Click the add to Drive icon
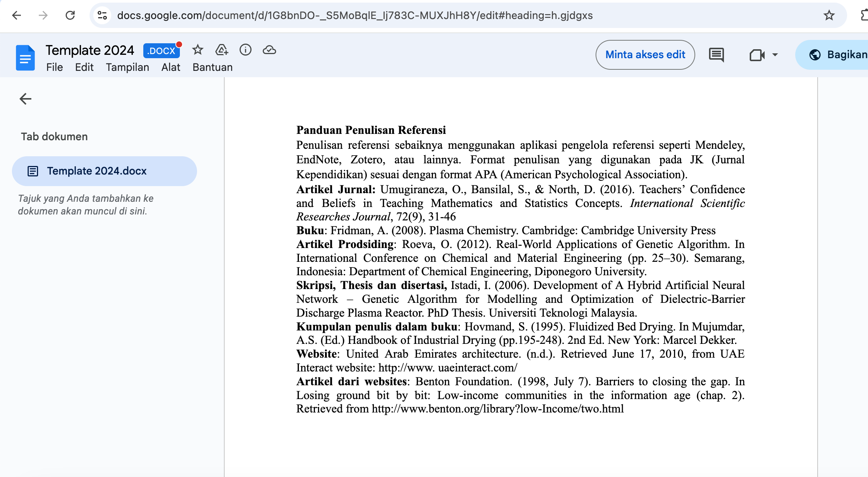This screenshot has width=868, height=477. (x=222, y=50)
